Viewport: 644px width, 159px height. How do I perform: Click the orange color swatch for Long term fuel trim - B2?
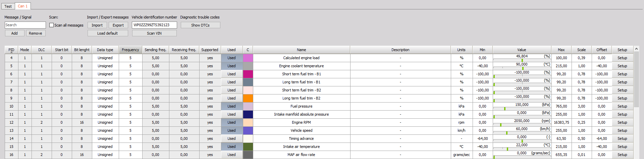point(248,98)
